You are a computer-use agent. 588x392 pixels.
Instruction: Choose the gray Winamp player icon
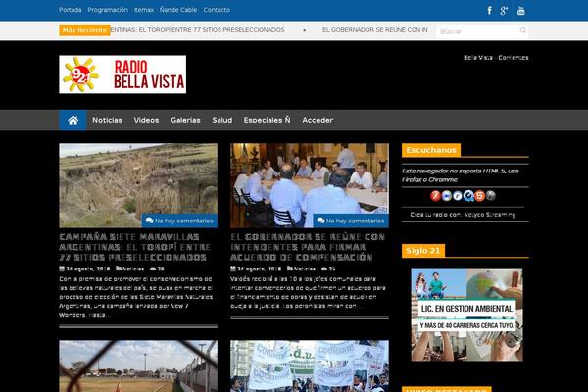pos(491,195)
